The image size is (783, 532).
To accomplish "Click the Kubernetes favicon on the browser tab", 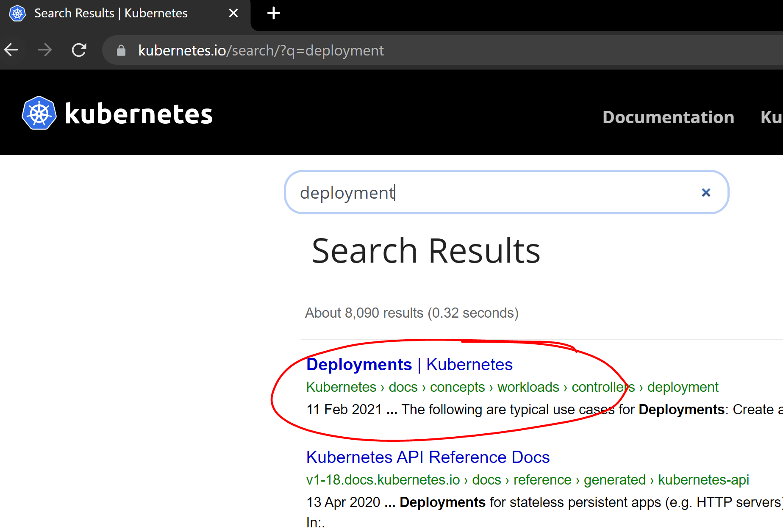I will point(17,13).
